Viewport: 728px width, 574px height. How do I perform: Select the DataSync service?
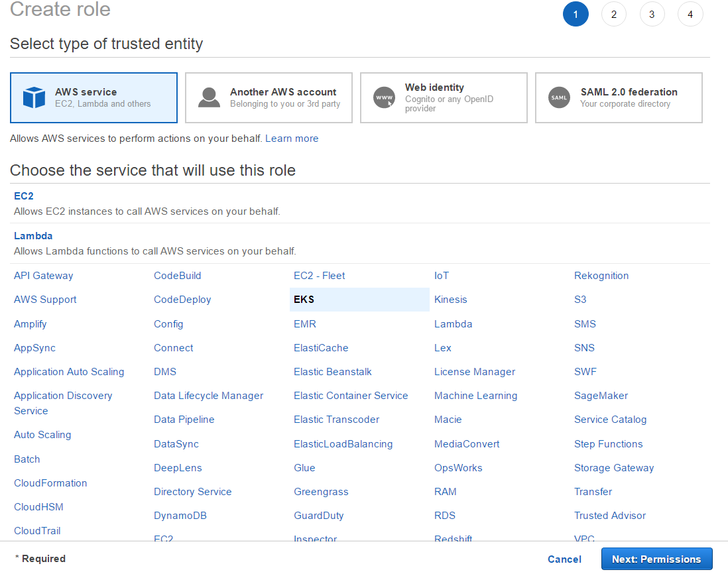176,444
